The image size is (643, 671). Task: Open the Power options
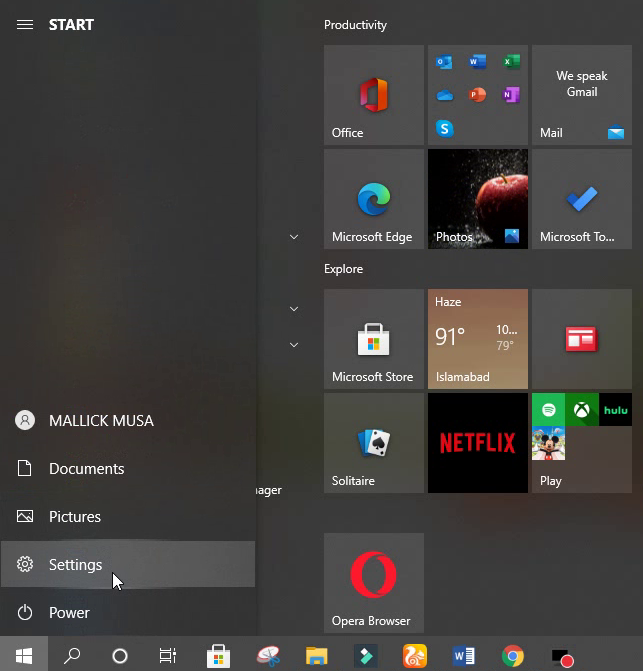pos(127,612)
